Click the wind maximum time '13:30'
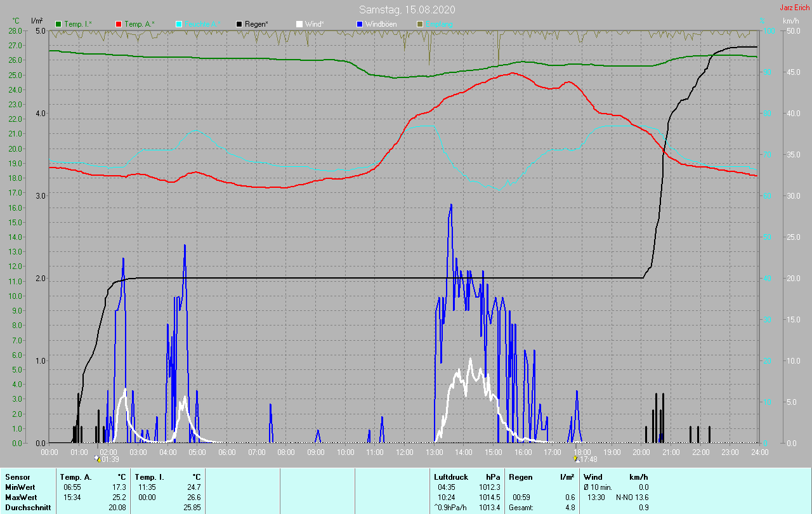Screen dimensions: 812x514 point(597,498)
